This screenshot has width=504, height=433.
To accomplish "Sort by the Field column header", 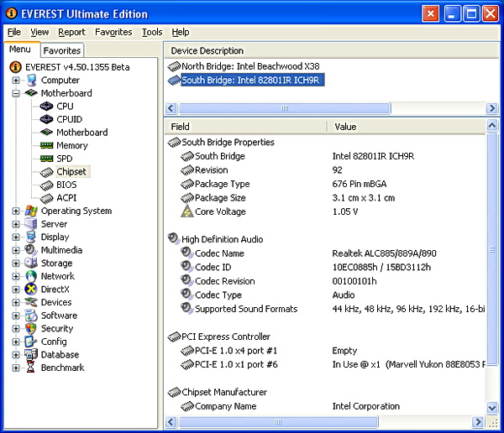I will click(x=246, y=127).
